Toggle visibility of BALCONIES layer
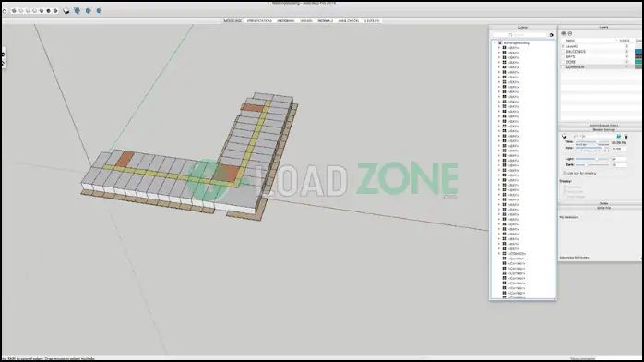644x362 pixels. [x=626, y=52]
